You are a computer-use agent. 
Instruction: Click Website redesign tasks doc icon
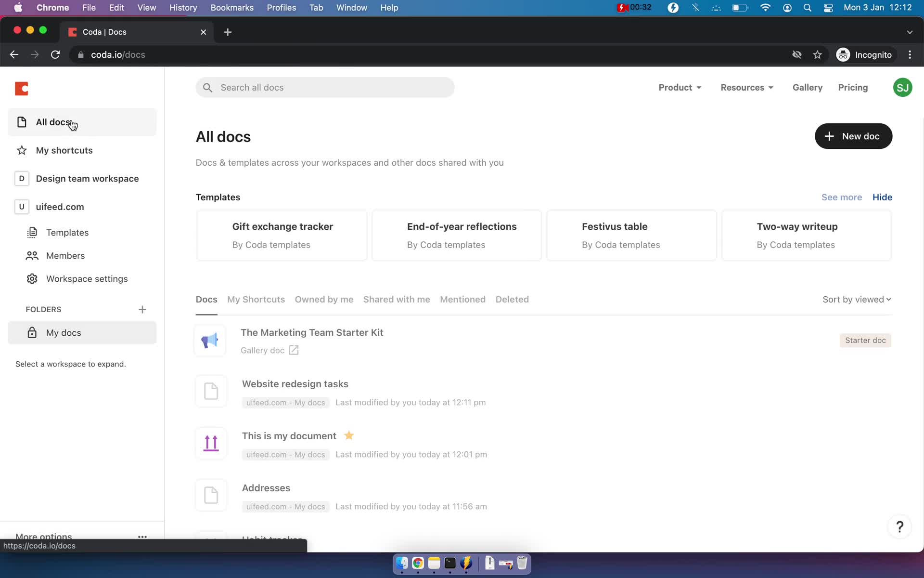pyautogui.click(x=211, y=391)
